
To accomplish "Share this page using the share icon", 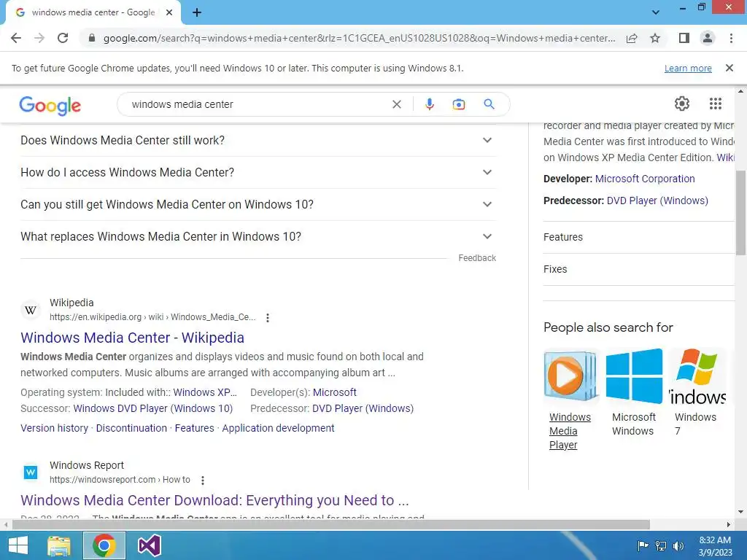I will 632,38.
